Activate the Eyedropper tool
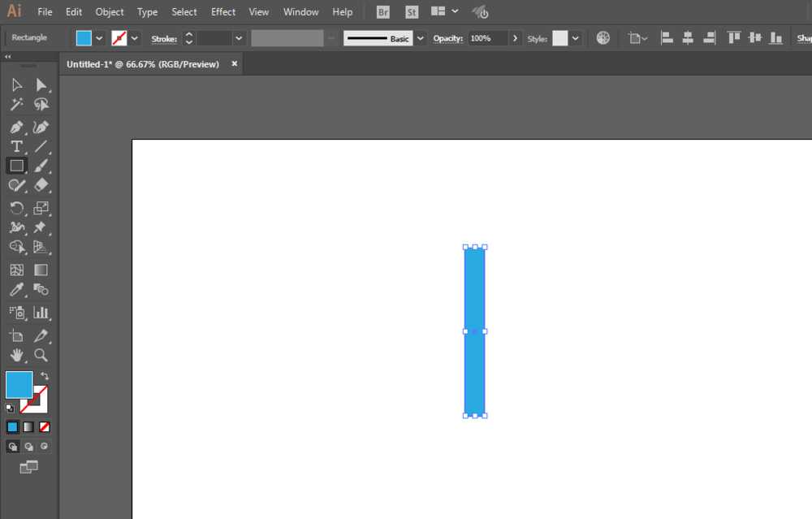Viewport: 812px width, 519px height. click(x=16, y=289)
